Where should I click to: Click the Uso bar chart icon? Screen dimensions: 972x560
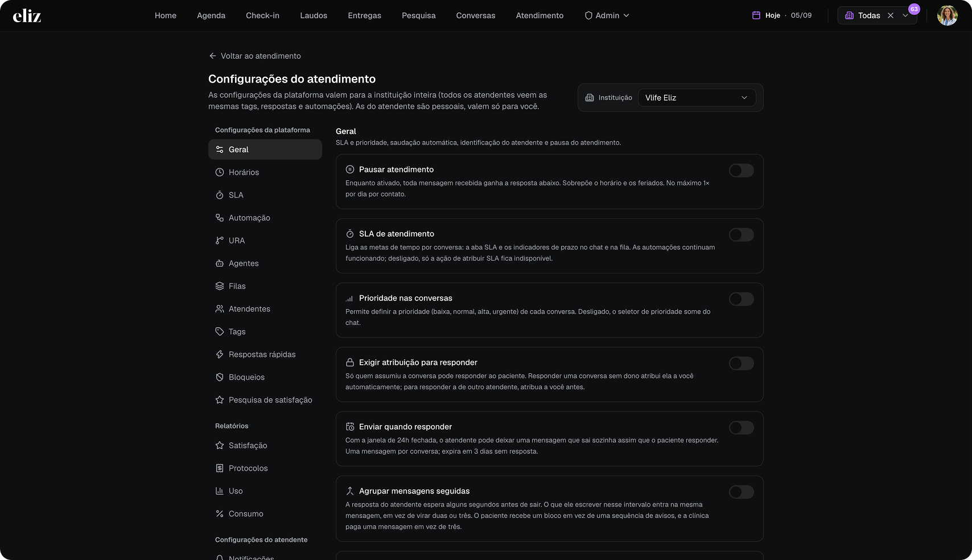click(x=220, y=491)
